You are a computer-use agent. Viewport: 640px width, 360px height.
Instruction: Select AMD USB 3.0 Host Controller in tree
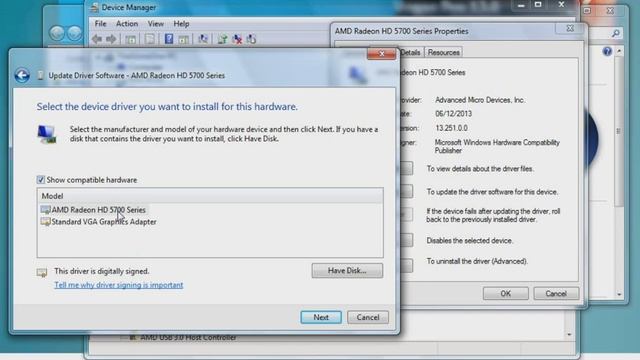(188, 338)
